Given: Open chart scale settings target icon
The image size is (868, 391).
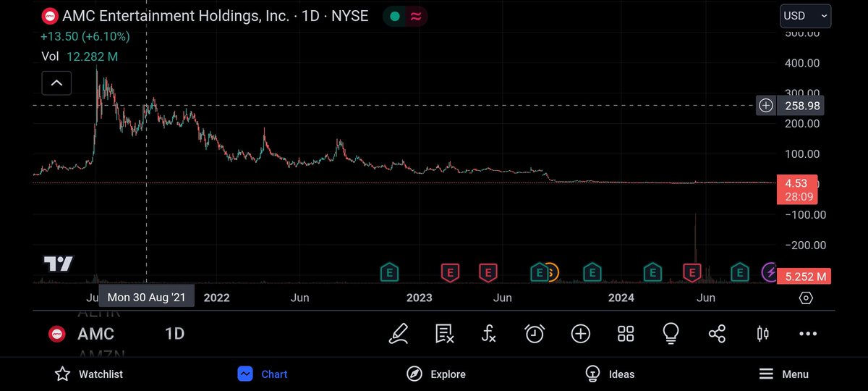Looking at the screenshot, I should pyautogui.click(x=806, y=298).
